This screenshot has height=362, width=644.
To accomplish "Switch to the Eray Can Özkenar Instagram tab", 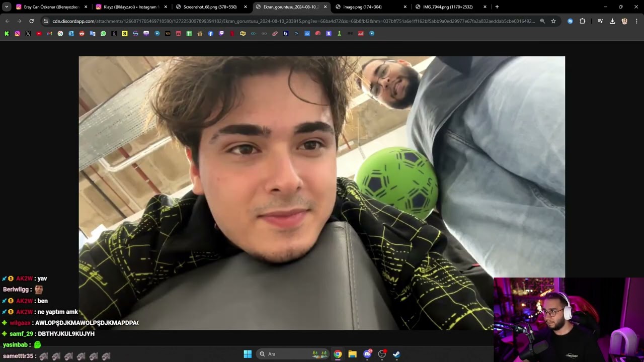I will click(x=52, y=7).
